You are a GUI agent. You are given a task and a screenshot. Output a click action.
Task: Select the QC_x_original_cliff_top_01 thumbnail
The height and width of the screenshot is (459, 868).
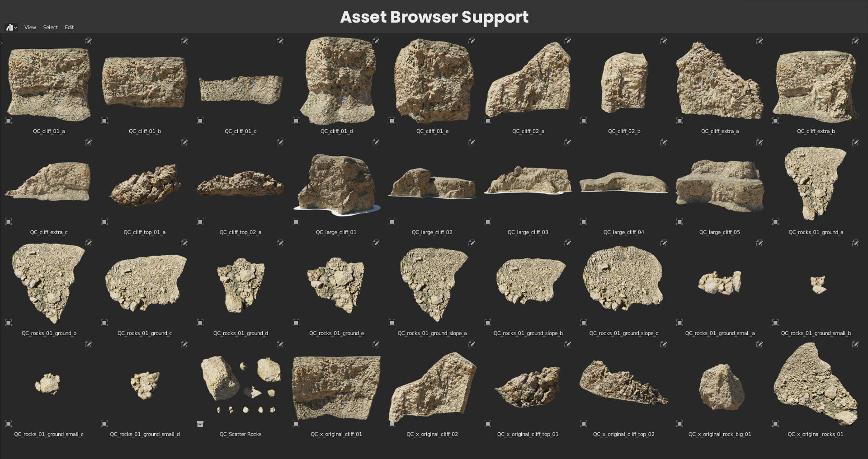tap(528, 387)
